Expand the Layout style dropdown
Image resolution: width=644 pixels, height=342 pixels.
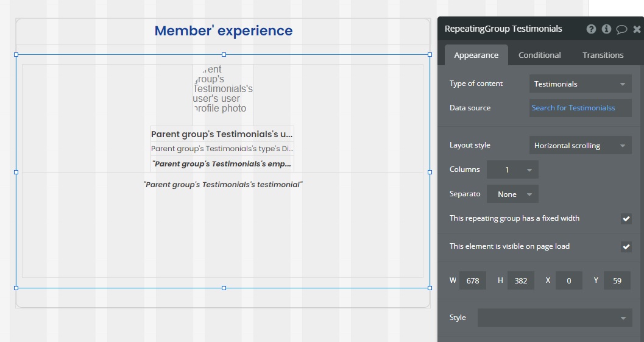(580, 146)
